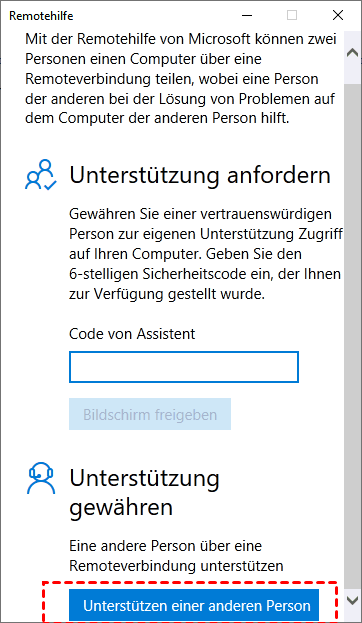Viewport: 362px width, 623px height.
Task: Click the maximize box in title bar
Action: [x=292, y=15]
